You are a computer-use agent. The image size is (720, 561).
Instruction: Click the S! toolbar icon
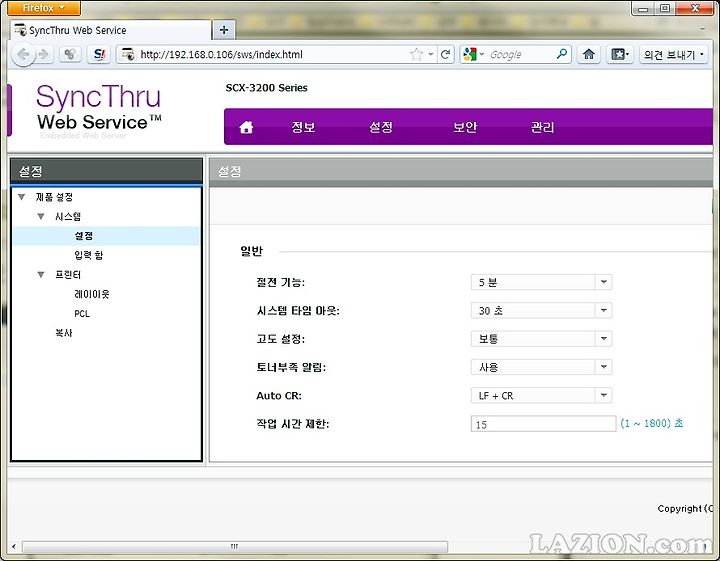coord(99,55)
